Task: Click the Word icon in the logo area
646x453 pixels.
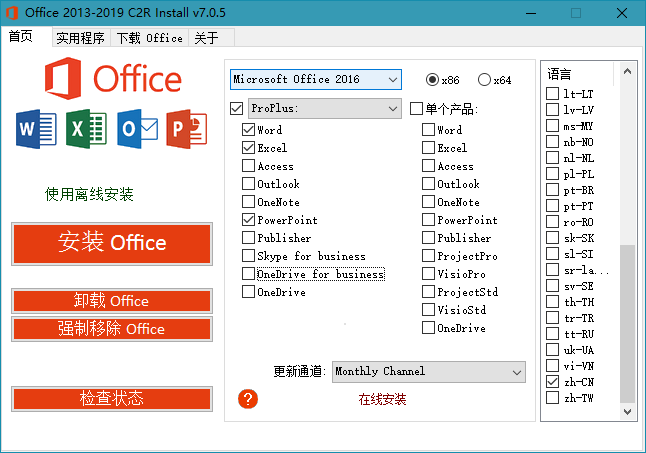Action: (x=37, y=129)
